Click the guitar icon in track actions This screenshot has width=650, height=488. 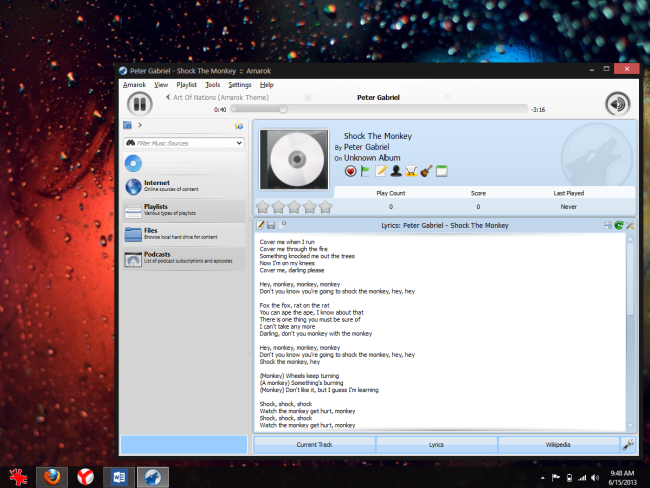point(426,171)
